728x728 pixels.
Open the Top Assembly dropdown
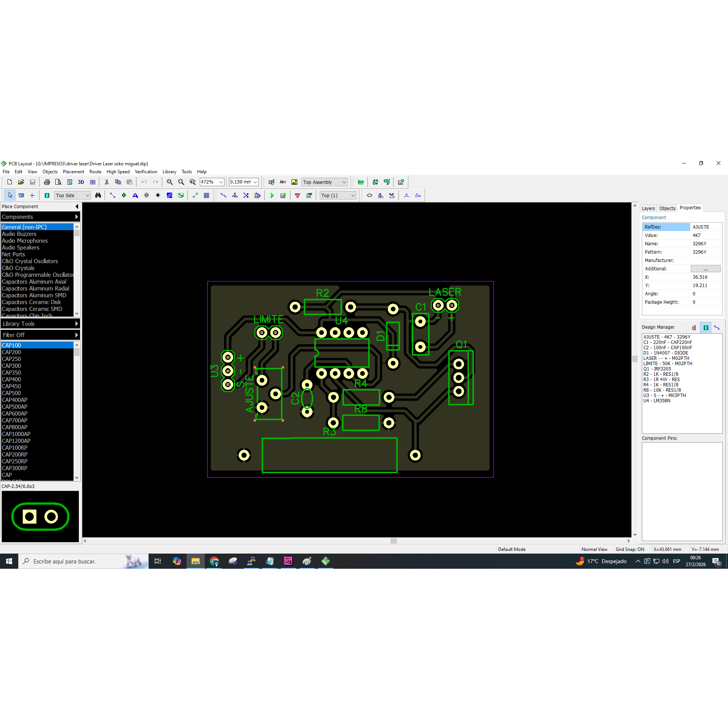pos(325,182)
